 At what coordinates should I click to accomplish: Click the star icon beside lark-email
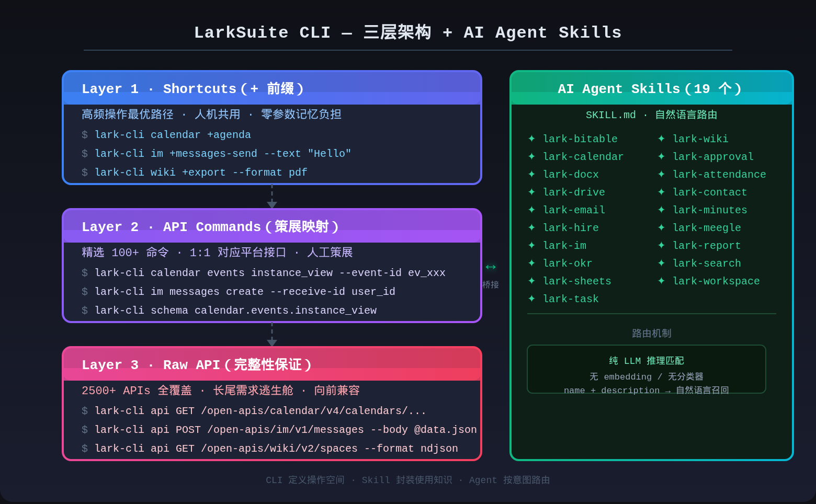tap(531, 210)
